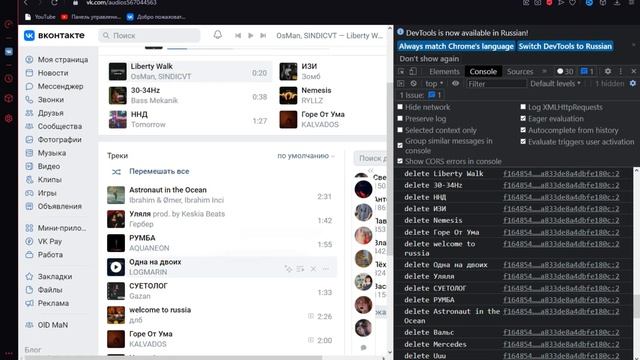The image size is (640, 360).
Task: Open notifications bell icon
Action: click(x=218, y=35)
